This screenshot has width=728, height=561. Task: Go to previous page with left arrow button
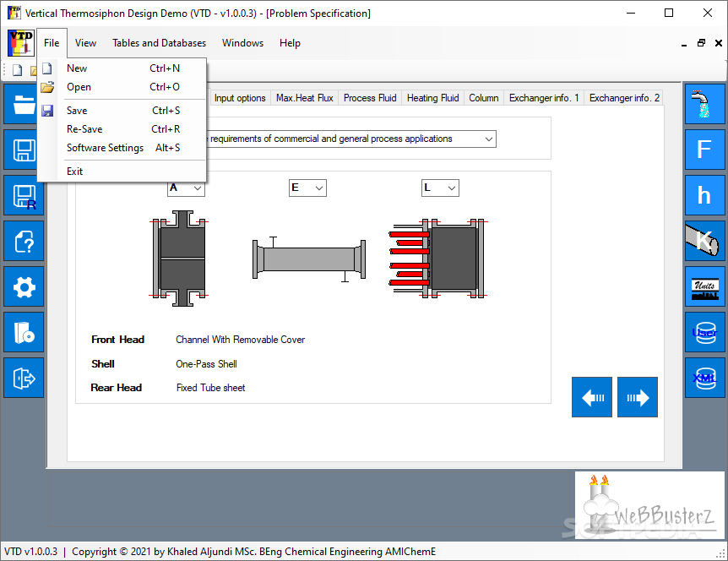pos(592,397)
